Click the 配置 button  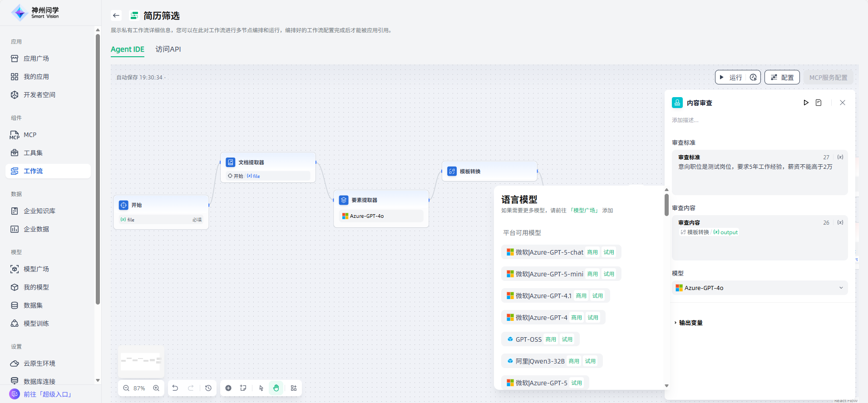click(x=782, y=77)
